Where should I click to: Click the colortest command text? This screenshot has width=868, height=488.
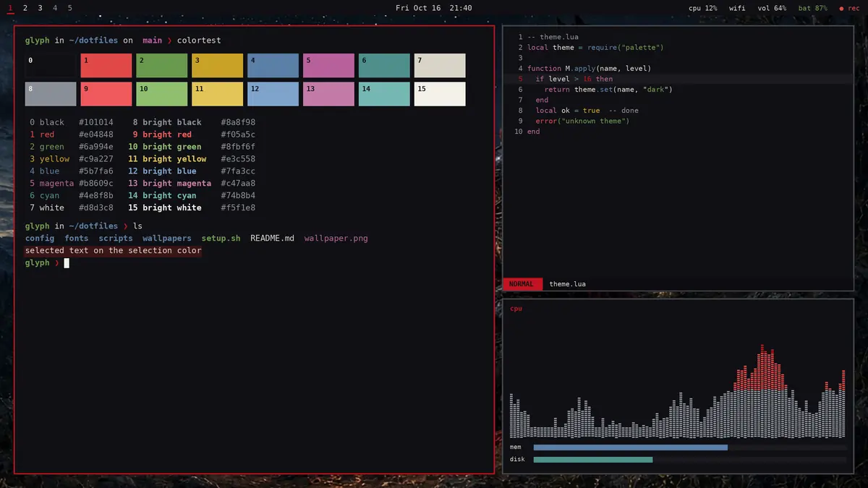(x=199, y=41)
